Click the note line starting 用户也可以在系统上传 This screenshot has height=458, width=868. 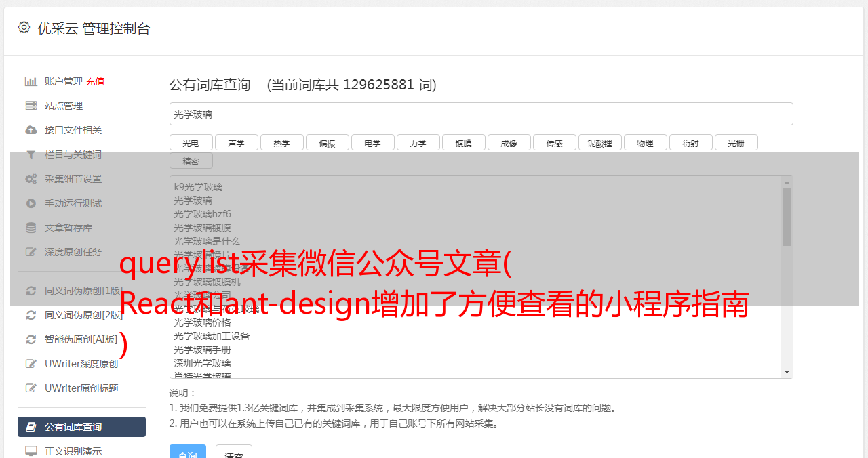coord(335,423)
